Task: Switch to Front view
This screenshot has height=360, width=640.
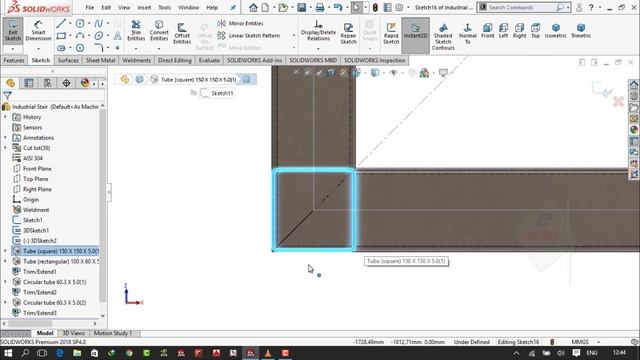Action: [487, 31]
